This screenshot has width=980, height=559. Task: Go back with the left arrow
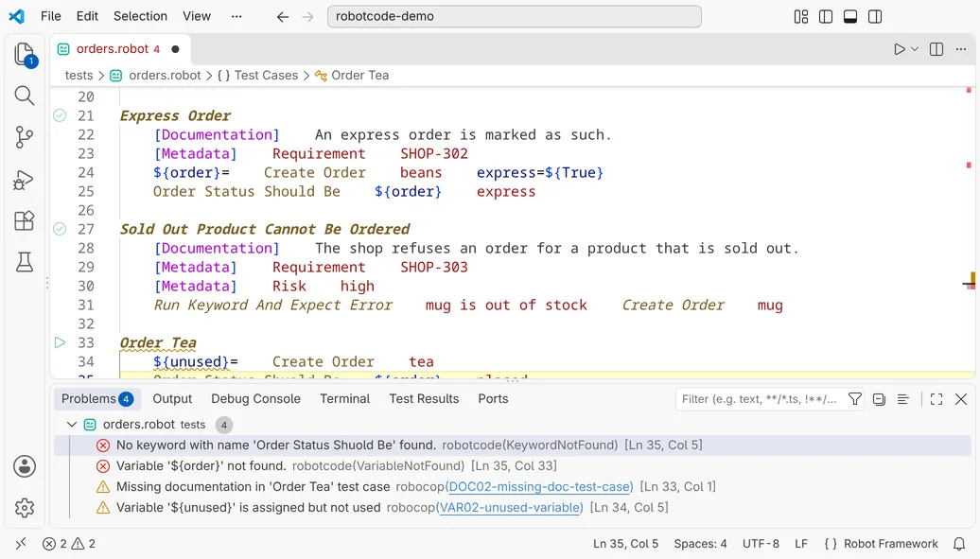(283, 17)
